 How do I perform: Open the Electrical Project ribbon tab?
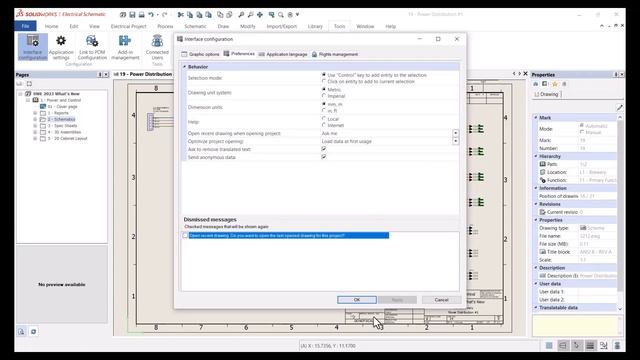(x=129, y=26)
